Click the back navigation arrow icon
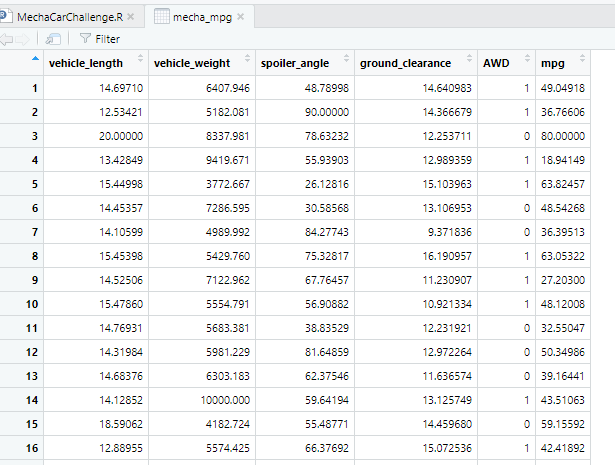The width and height of the screenshot is (615, 465). click(x=6, y=39)
